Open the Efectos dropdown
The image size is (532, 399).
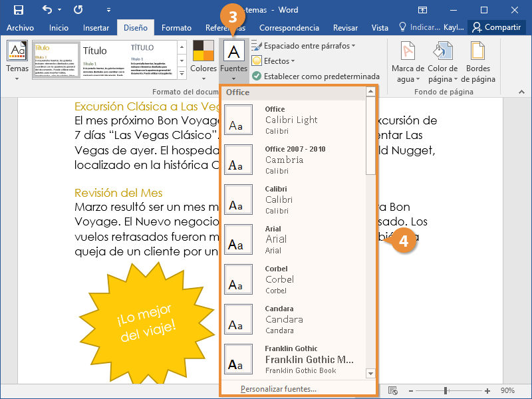pyautogui.click(x=273, y=61)
